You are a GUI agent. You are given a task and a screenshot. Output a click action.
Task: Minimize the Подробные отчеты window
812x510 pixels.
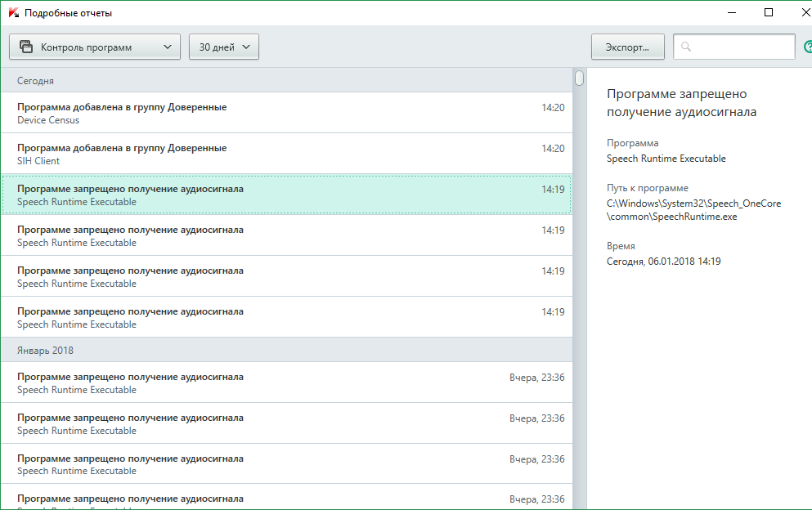(732, 12)
